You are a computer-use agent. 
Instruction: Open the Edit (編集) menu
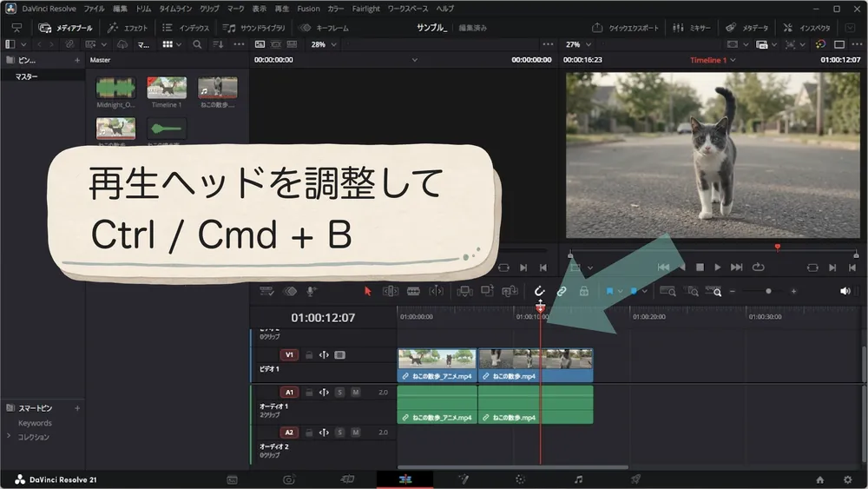[x=120, y=9]
